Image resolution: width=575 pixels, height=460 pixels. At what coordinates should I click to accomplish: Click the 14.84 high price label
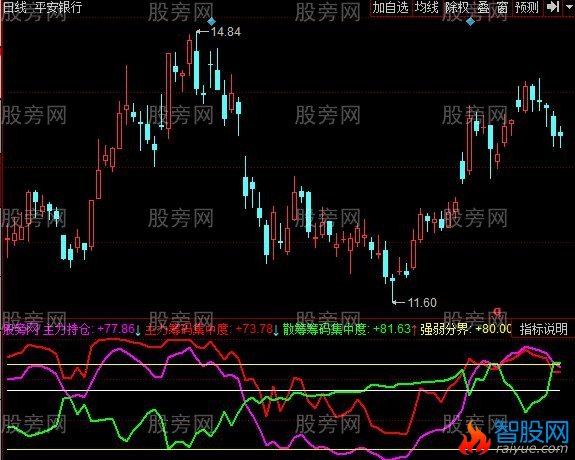coord(226,32)
